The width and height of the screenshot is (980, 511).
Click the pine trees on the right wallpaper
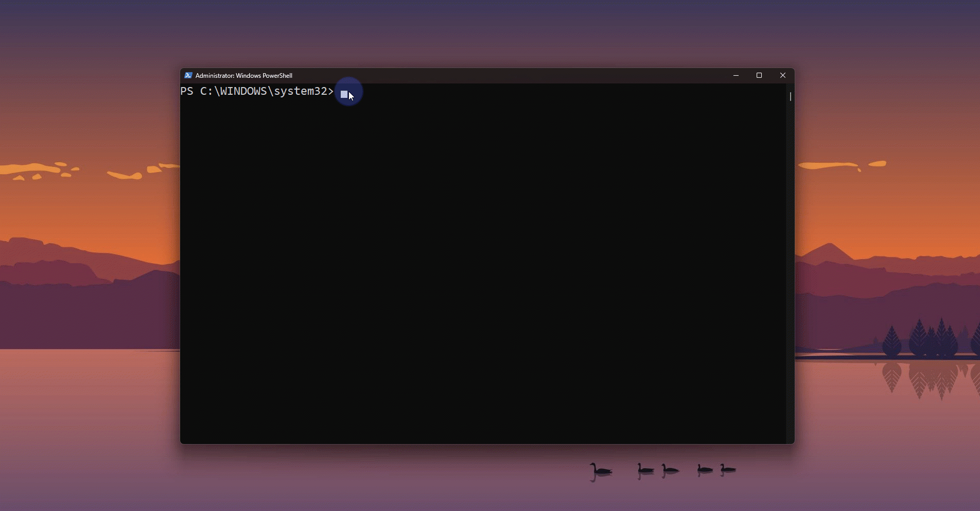(921, 339)
